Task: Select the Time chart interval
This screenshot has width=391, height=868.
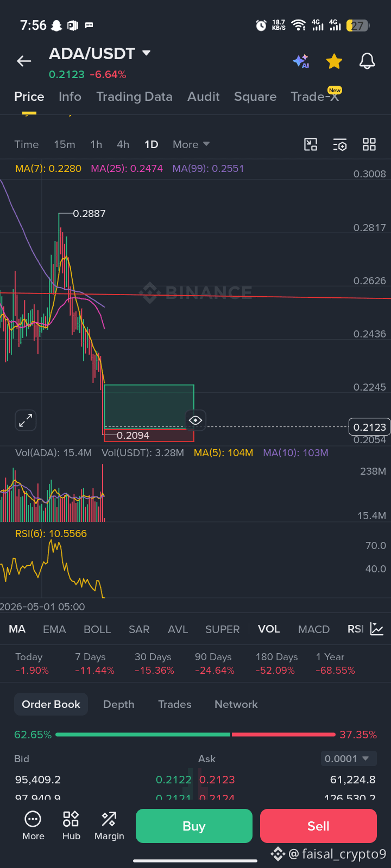Action: (x=27, y=144)
